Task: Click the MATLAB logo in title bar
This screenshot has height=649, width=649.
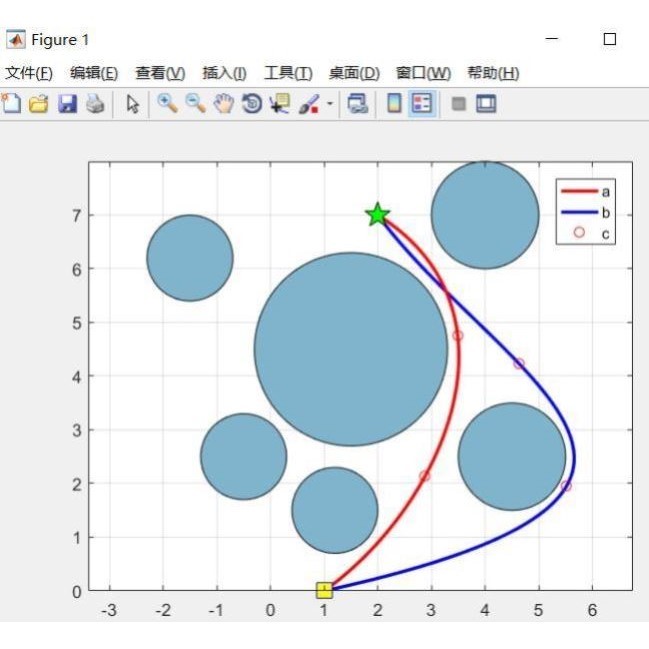Action: (x=15, y=40)
